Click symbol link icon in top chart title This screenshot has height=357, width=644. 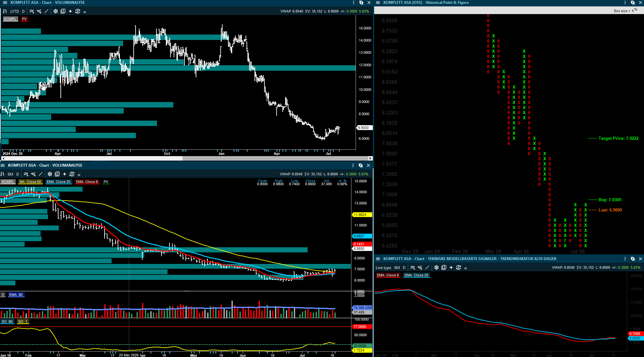point(361,3)
